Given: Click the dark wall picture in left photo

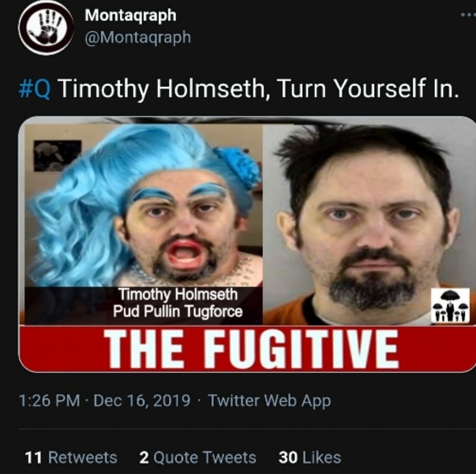Looking at the screenshot, I should pyautogui.click(x=57, y=155).
